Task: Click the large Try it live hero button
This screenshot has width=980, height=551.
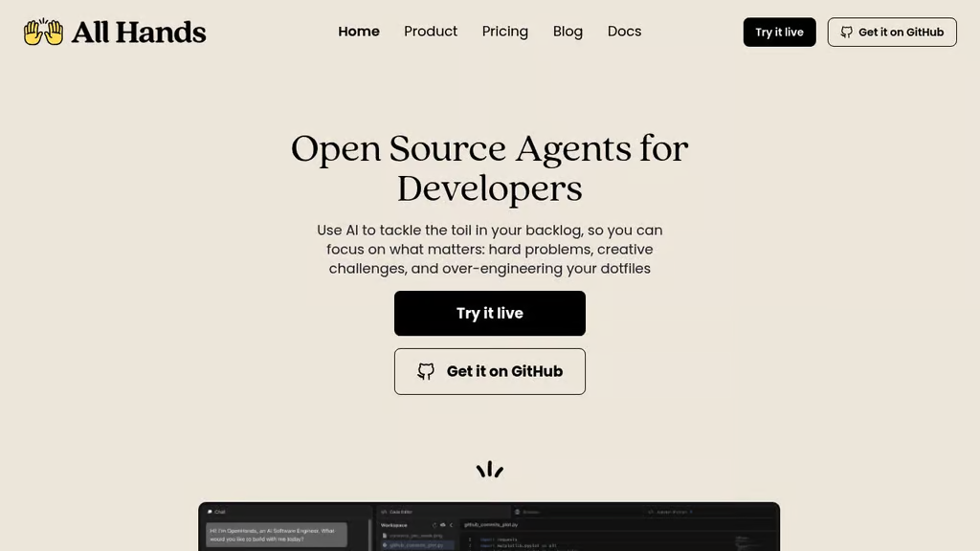Action: pyautogui.click(x=489, y=313)
